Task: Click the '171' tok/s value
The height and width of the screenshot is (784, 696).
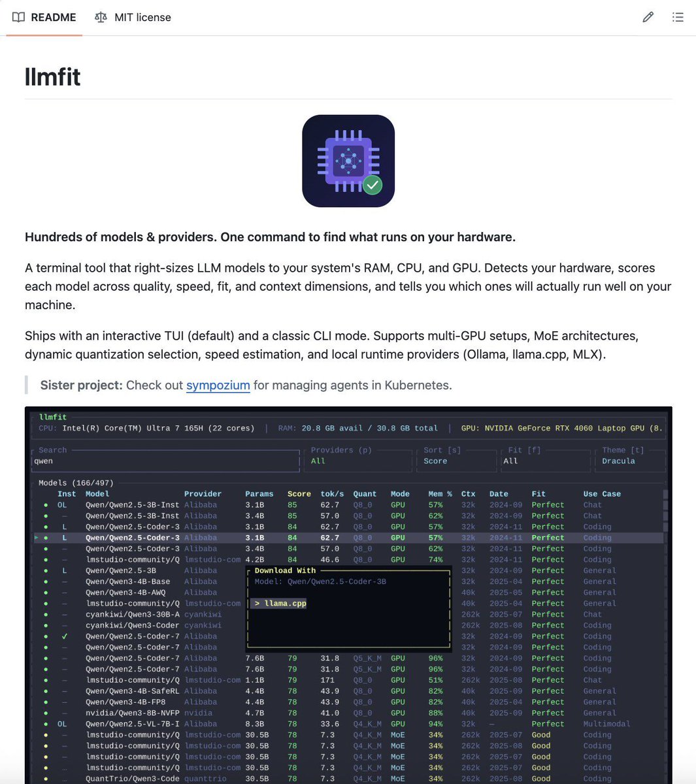Action: 328,680
